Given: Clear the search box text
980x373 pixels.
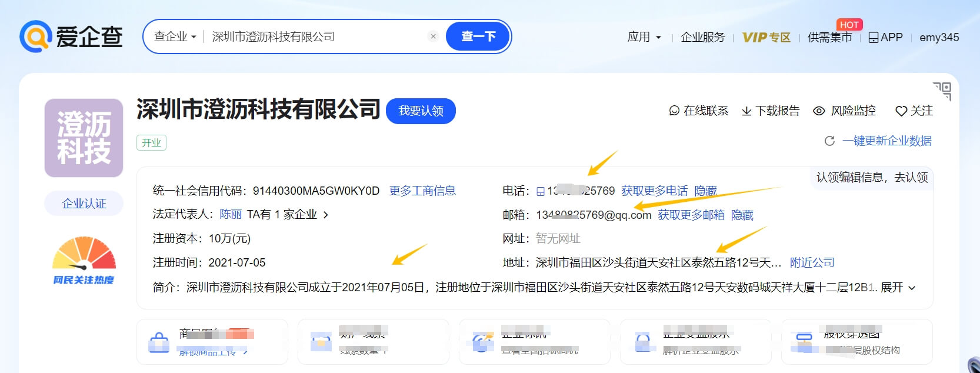Looking at the screenshot, I should point(433,36).
